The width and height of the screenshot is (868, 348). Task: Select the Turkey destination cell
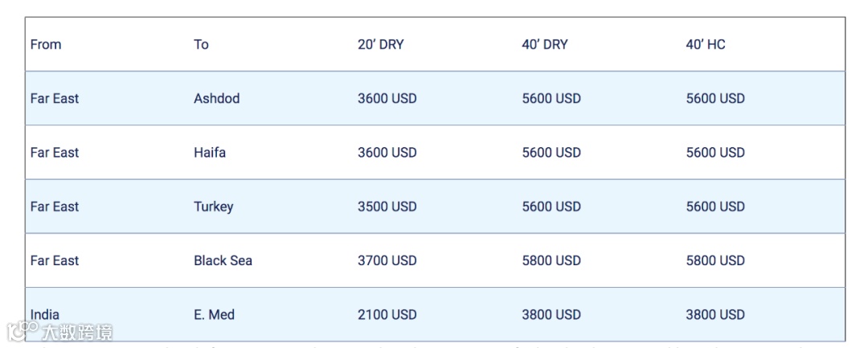pyautogui.click(x=213, y=206)
